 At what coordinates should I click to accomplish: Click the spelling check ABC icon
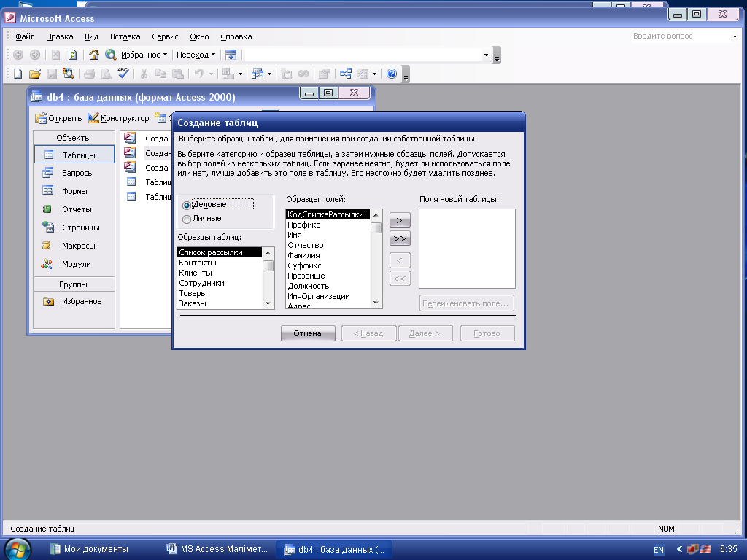(123, 74)
